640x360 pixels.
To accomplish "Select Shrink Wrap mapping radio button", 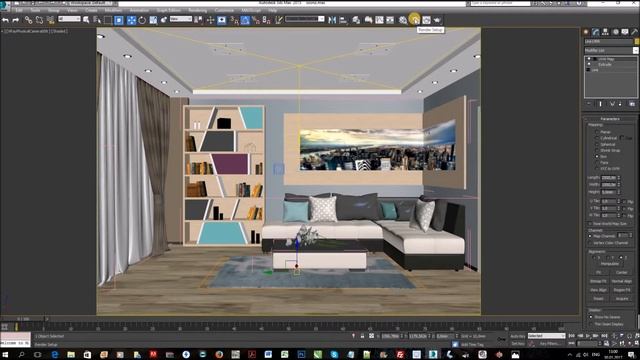I will coord(597,150).
